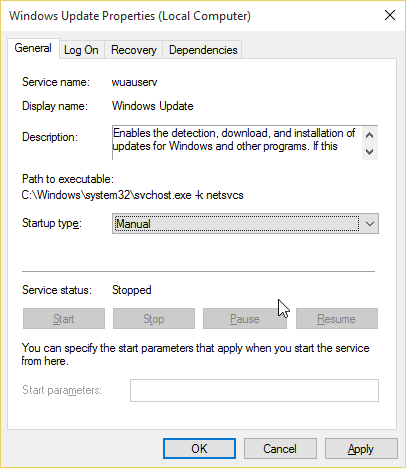Click the Apply button

(x=361, y=449)
